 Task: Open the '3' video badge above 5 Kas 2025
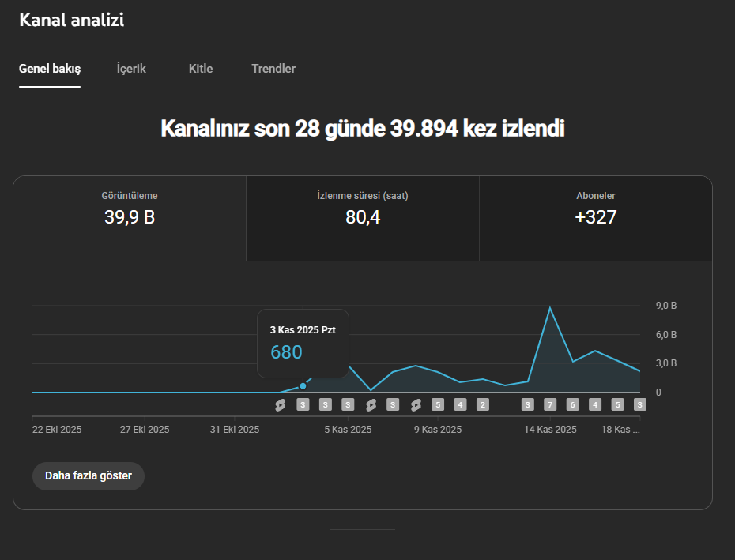click(348, 405)
